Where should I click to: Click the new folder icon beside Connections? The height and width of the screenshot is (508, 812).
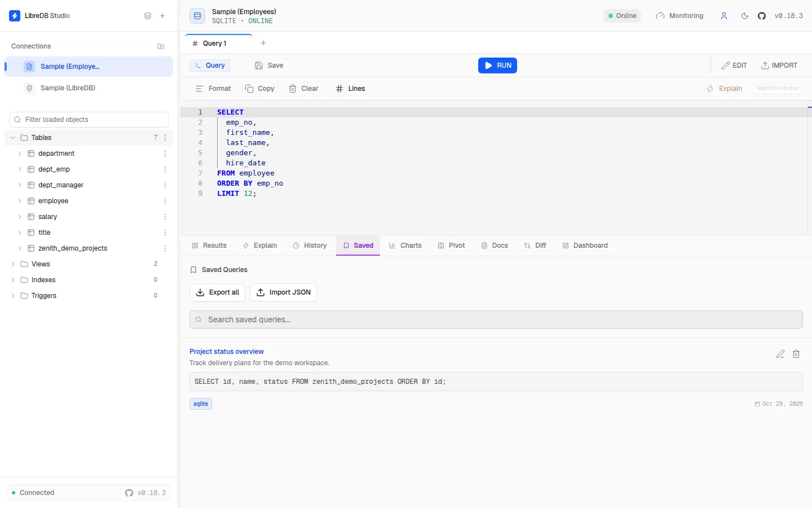coord(161,46)
